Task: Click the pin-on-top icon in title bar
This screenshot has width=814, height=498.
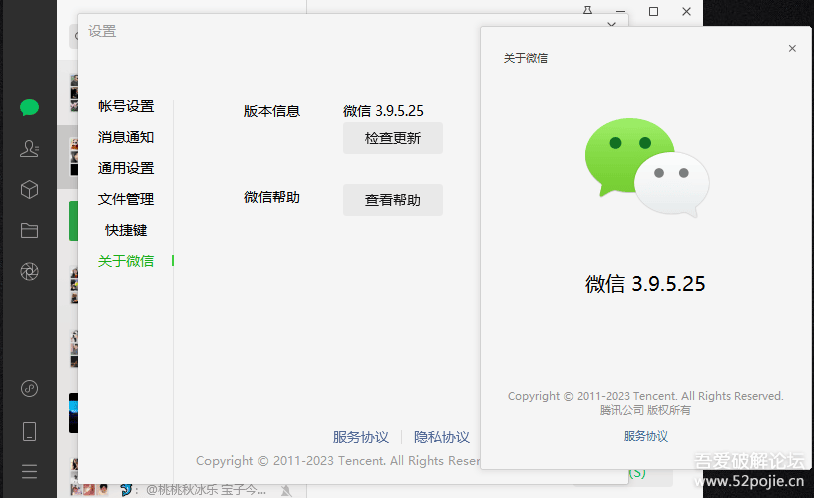Action: coord(589,10)
